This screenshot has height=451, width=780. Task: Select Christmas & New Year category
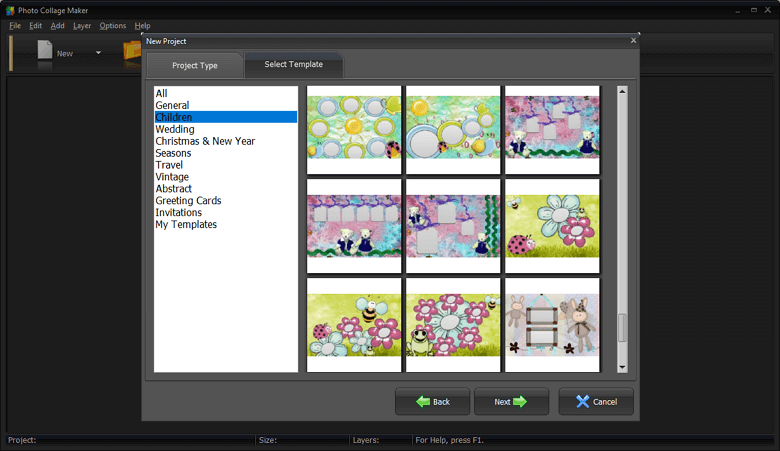(226, 141)
